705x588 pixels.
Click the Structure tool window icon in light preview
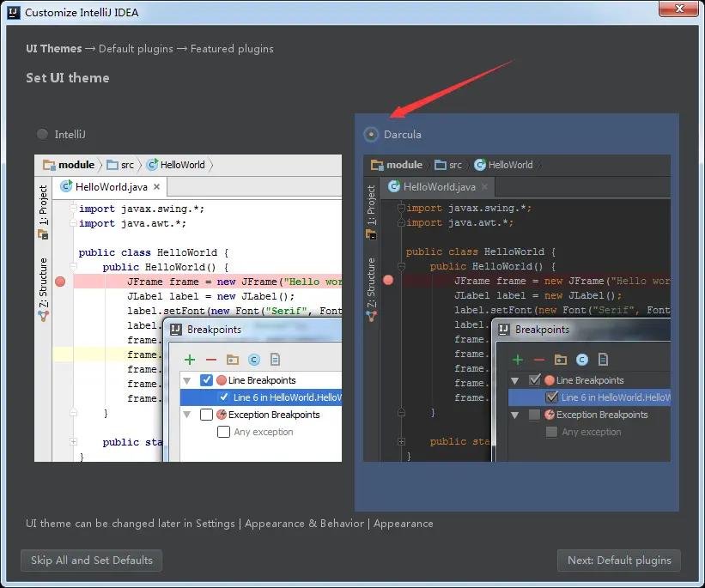[x=43, y=317]
